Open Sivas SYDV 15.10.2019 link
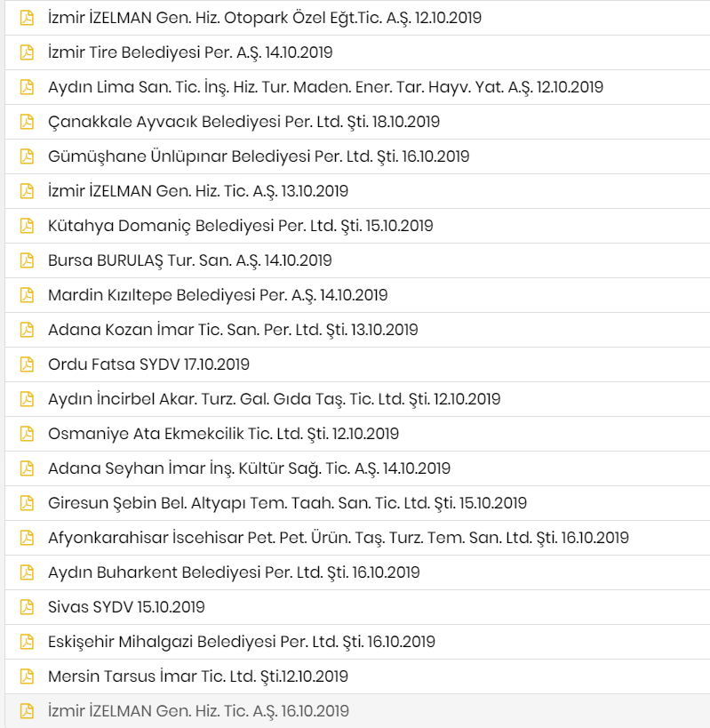 pyautogui.click(x=126, y=607)
